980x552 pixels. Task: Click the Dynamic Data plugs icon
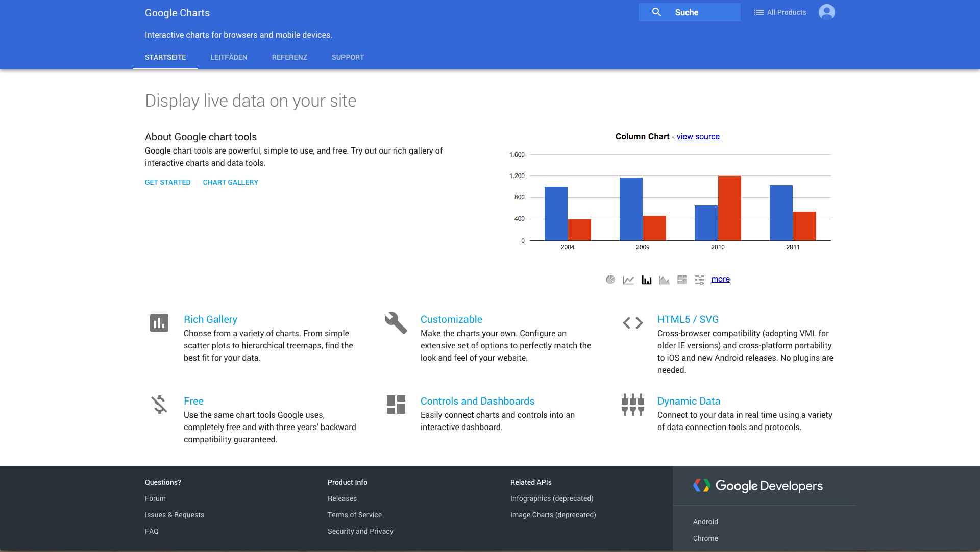(x=633, y=405)
